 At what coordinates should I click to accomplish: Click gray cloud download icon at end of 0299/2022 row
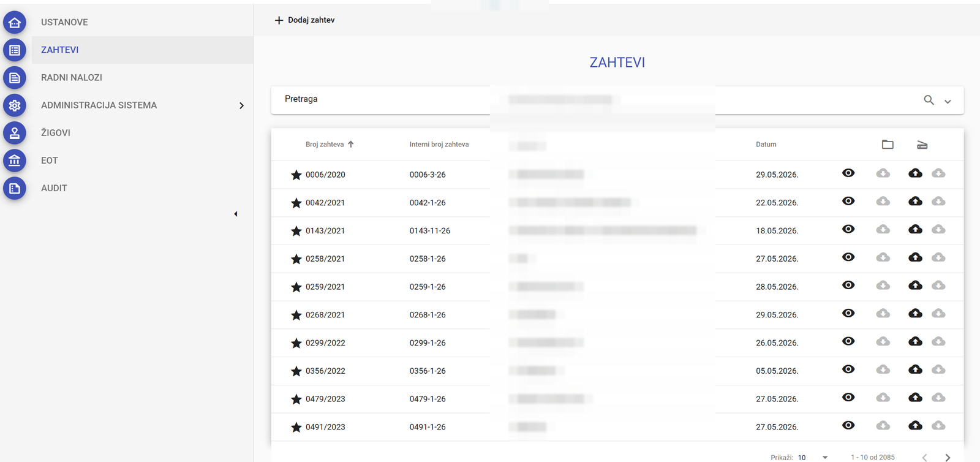point(938,341)
